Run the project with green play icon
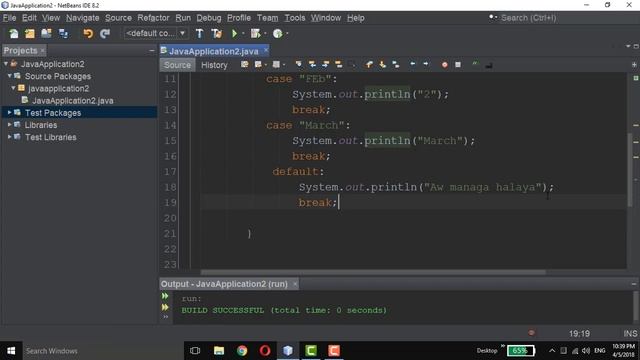The height and width of the screenshot is (360, 640). tap(234, 33)
